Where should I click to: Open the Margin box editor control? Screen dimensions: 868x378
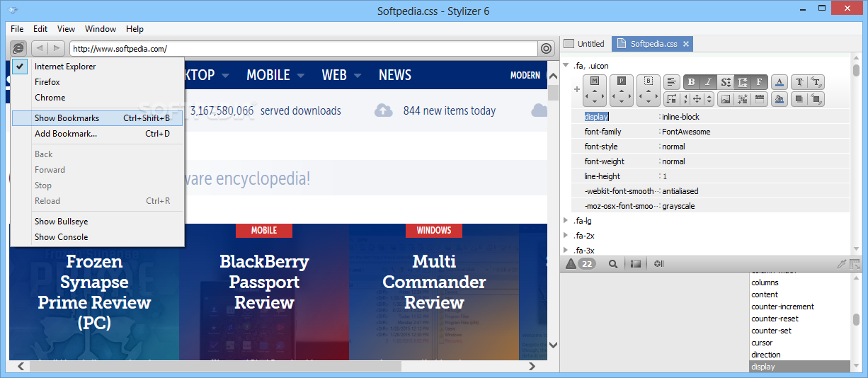pyautogui.click(x=595, y=90)
